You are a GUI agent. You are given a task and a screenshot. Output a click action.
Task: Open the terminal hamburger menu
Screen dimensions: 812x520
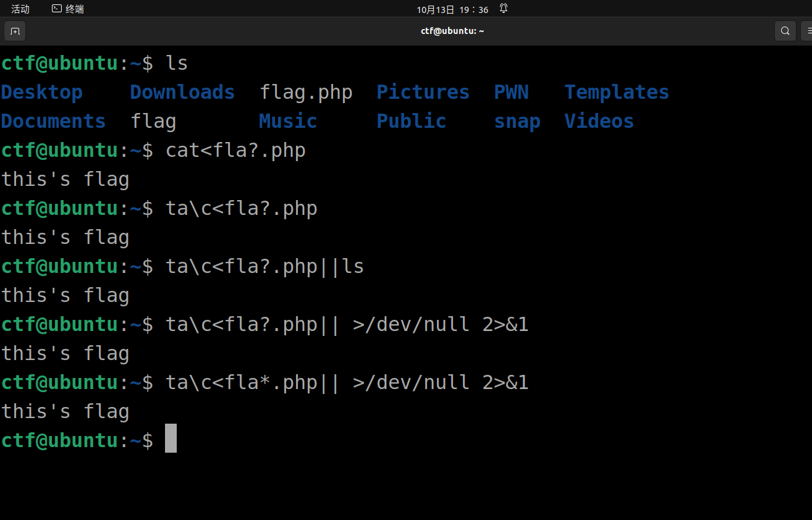tap(807, 31)
